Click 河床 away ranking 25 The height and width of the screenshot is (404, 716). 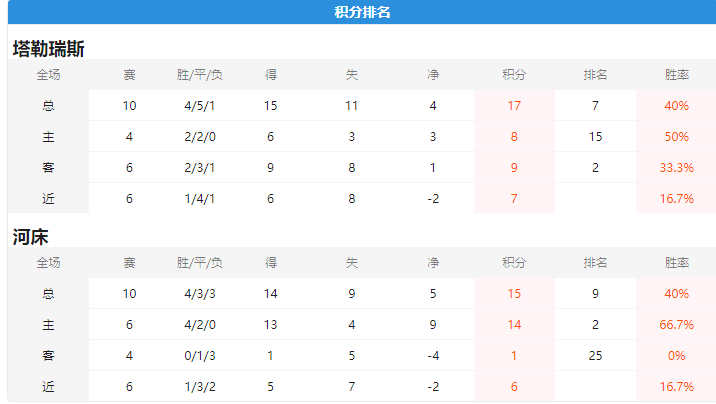pyautogui.click(x=595, y=356)
